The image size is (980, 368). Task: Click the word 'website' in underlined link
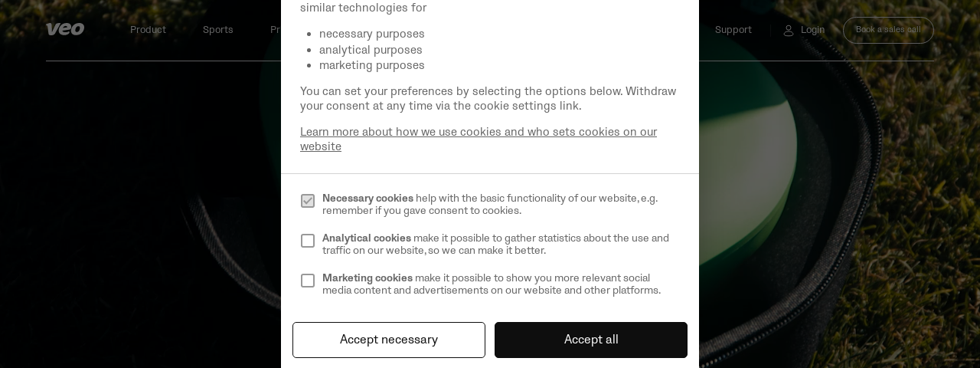321,146
